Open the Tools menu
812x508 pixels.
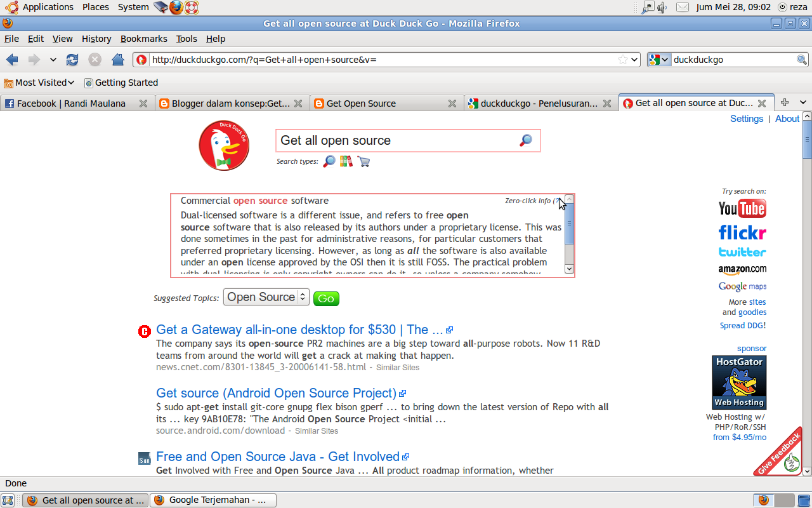coord(187,39)
